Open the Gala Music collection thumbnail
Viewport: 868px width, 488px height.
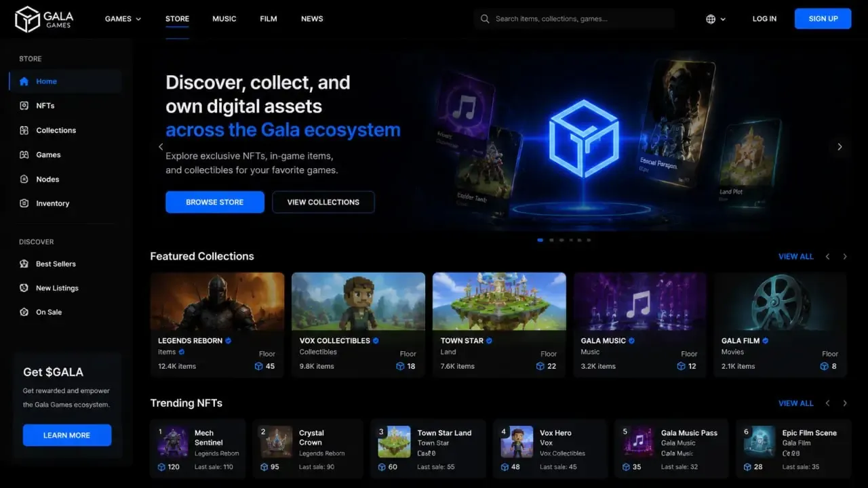(640, 302)
